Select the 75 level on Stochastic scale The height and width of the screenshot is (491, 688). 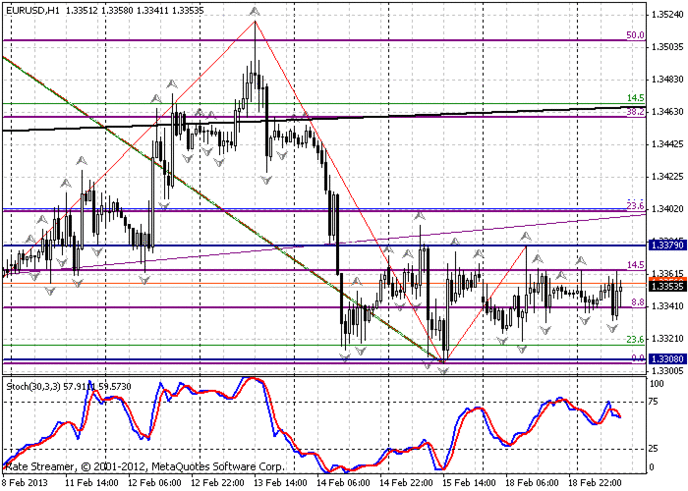point(656,401)
